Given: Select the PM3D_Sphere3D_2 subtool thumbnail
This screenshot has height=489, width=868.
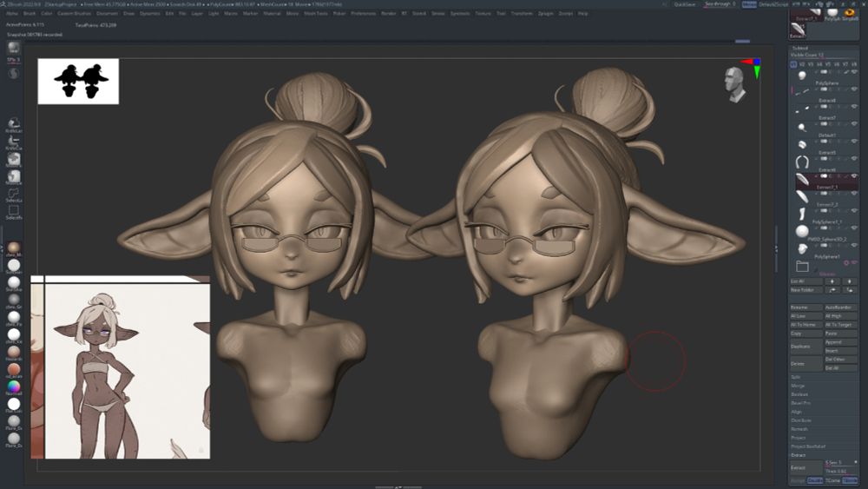Looking at the screenshot, I should click(x=801, y=231).
